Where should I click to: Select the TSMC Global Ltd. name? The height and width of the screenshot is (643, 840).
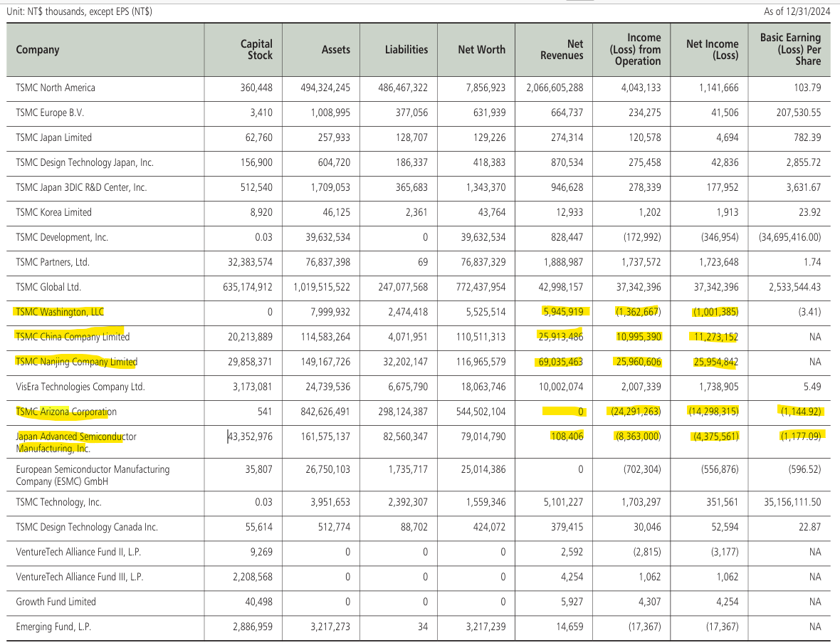(x=48, y=287)
